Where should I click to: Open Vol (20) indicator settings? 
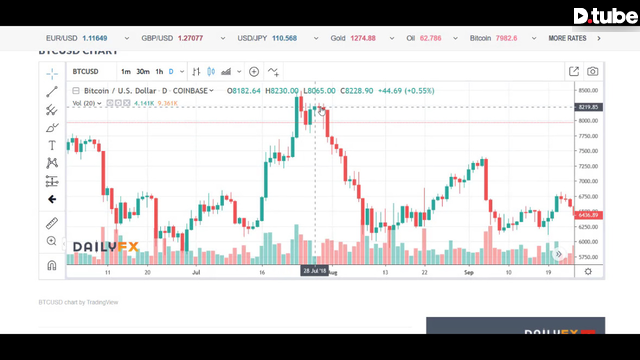[x=118, y=103]
